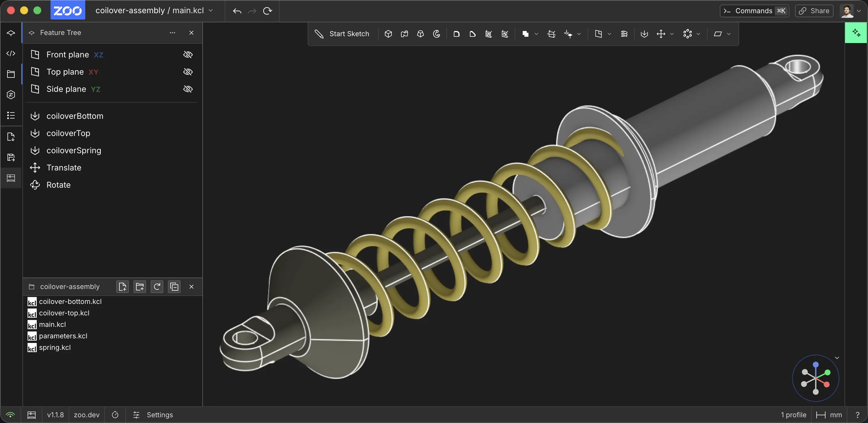The image size is (868, 423).
Task: Click the blue axis on the view gizmo
Action: tap(816, 365)
